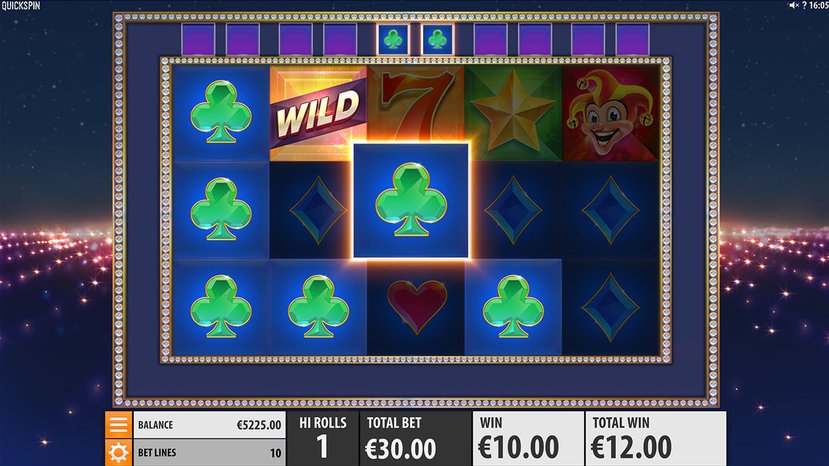The width and height of the screenshot is (829, 466).
Task: Select the second small club collector slot
Action: pos(438,39)
